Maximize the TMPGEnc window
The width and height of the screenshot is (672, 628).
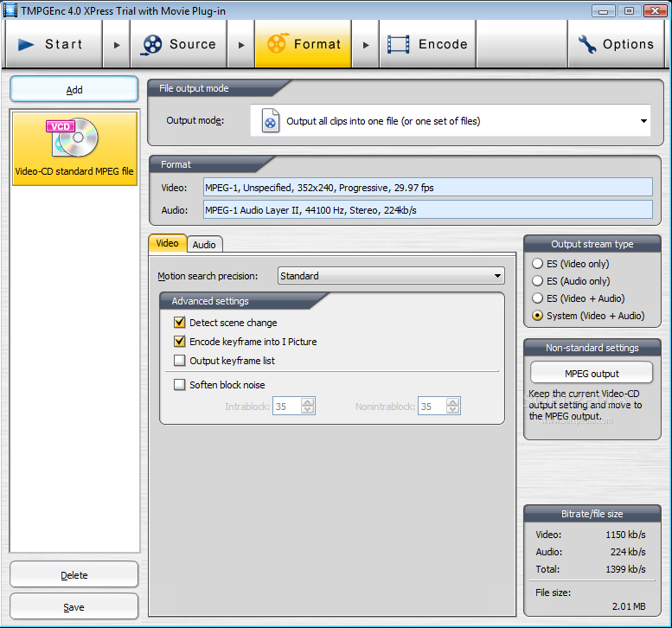(629, 10)
